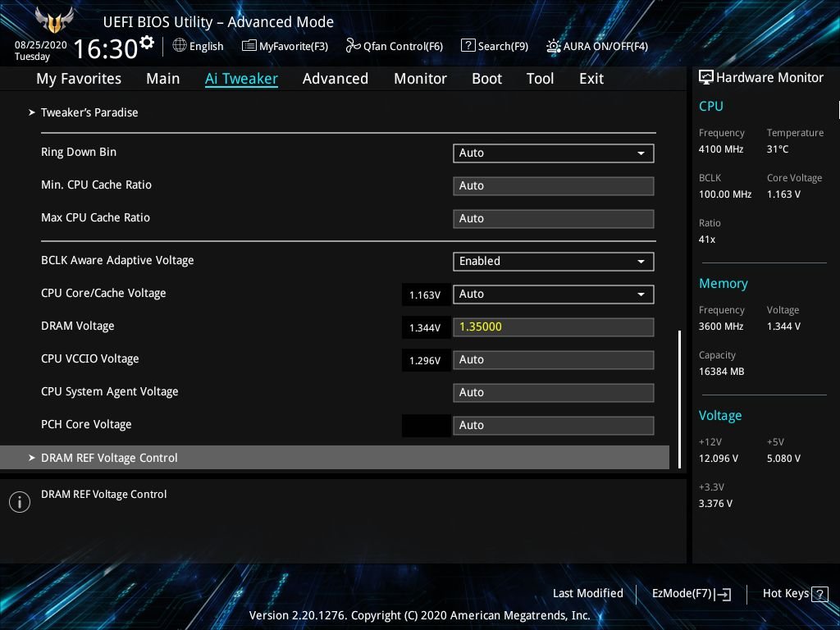Open the Boot tab
The height and width of the screenshot is (630, 840).
(x=487, y=79)
